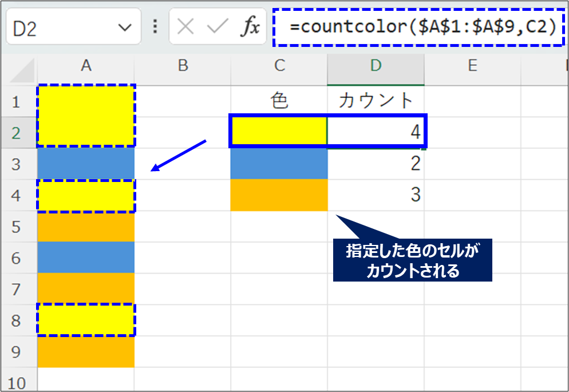The image size is (569, 392).
Task: Click the Insert Function fx icon
Action: tap(249, 27)
